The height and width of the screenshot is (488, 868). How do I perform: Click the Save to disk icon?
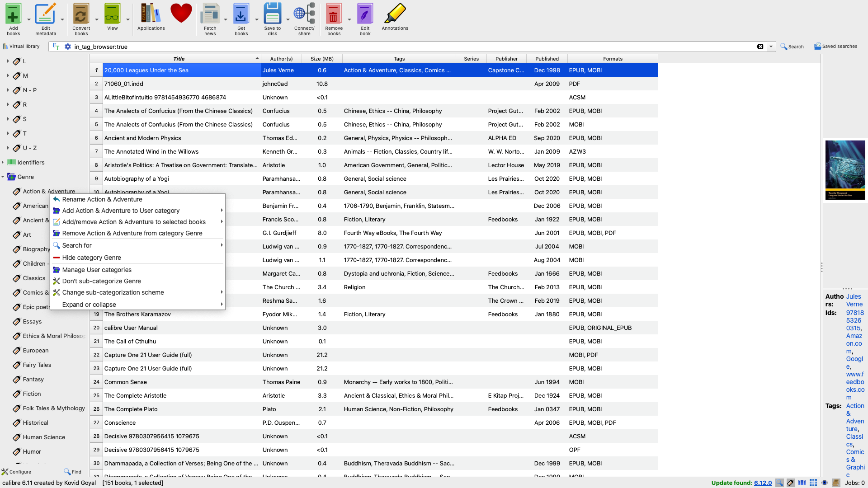point(272,15)
